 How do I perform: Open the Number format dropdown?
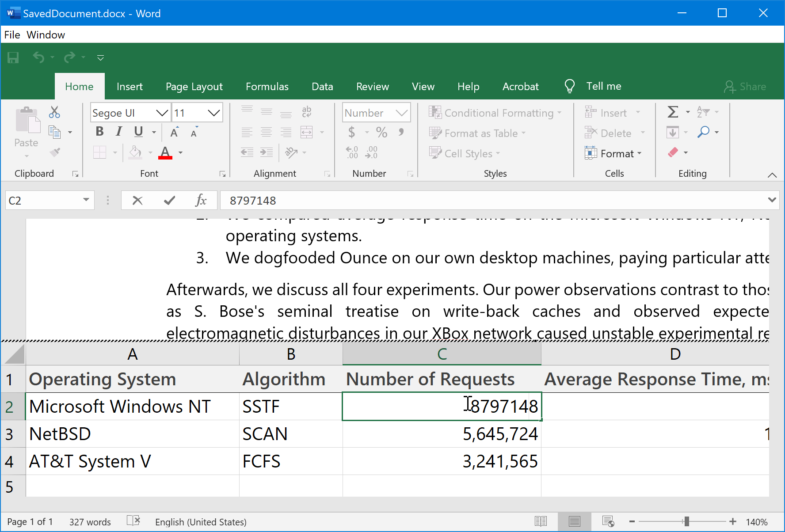point(401,112)
